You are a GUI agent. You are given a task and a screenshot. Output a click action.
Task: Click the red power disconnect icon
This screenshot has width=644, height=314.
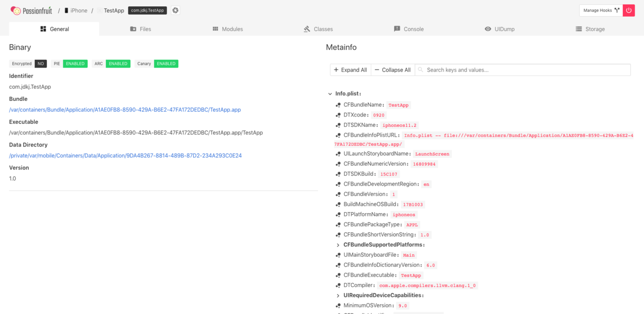click(x=629, y=10)
